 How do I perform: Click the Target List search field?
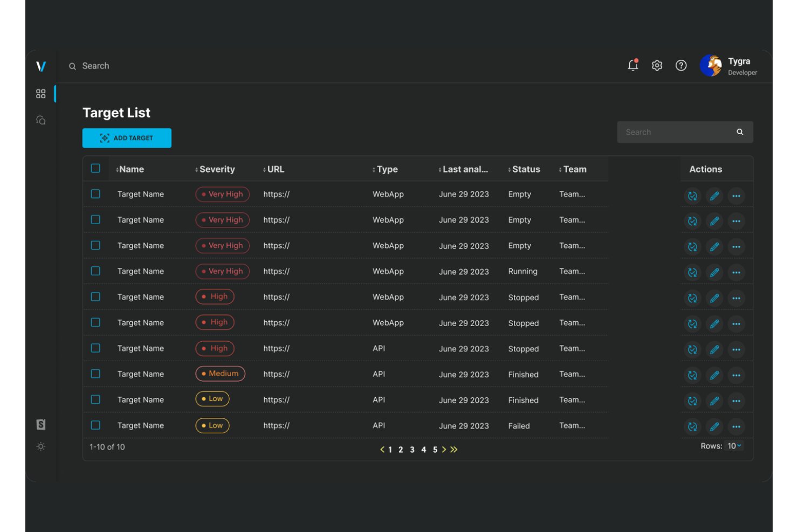[685, 132]
